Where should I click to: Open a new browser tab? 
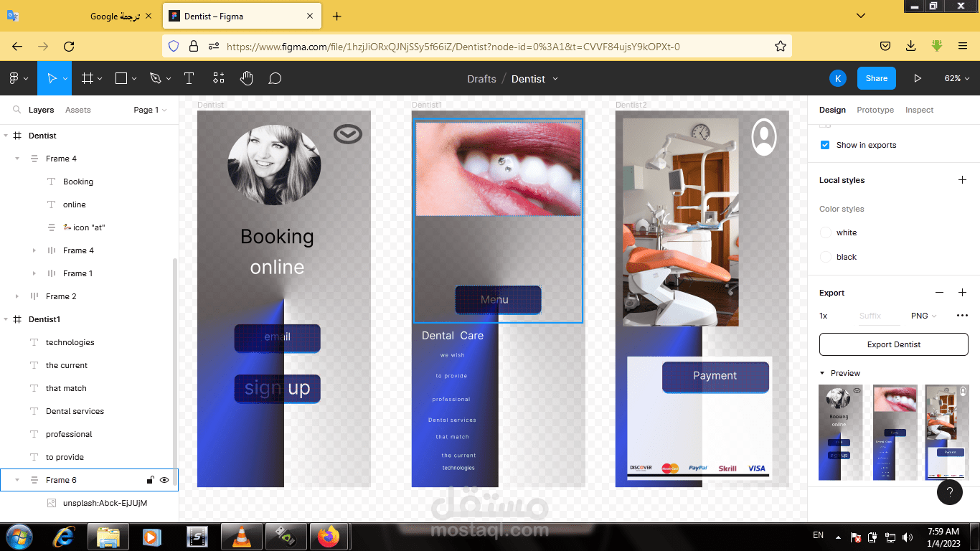337,17
